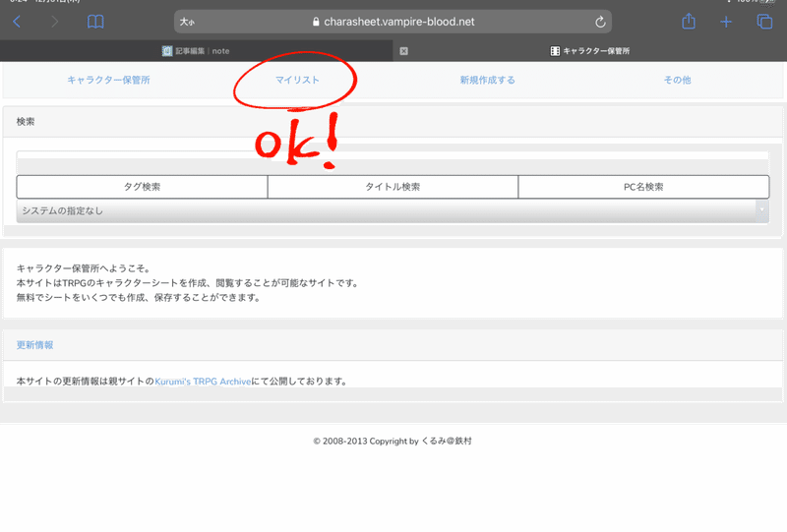Click the 検索 section header text
Screen dimensions: 787x532
pyautogui.click(x=26, y=122)
